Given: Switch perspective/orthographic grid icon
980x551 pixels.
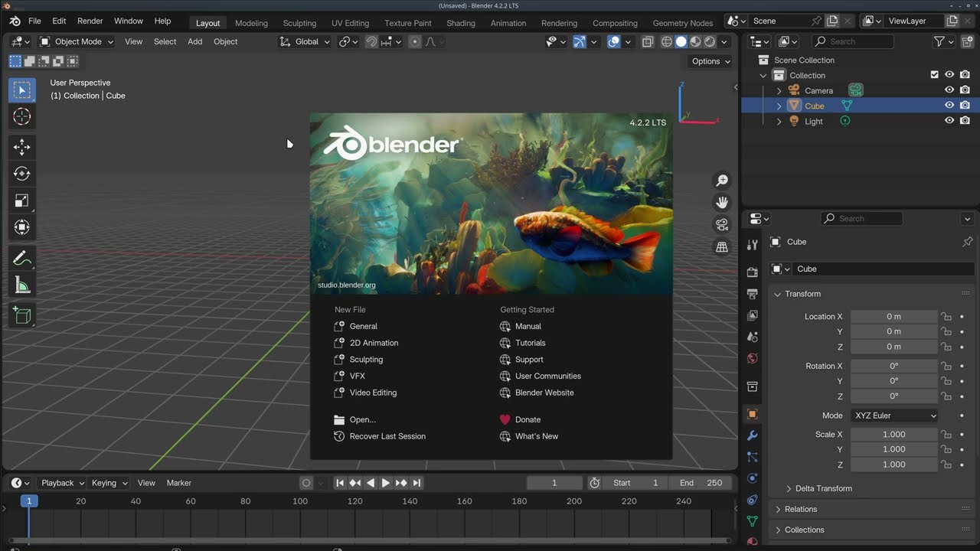Looking at the screenshot, I should click(721, 246).
